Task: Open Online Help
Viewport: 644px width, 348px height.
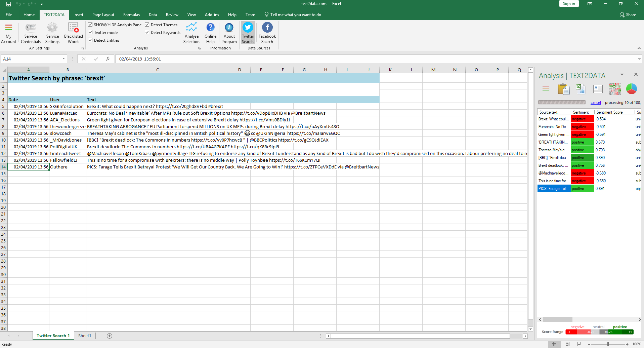Action: [210, 33]
